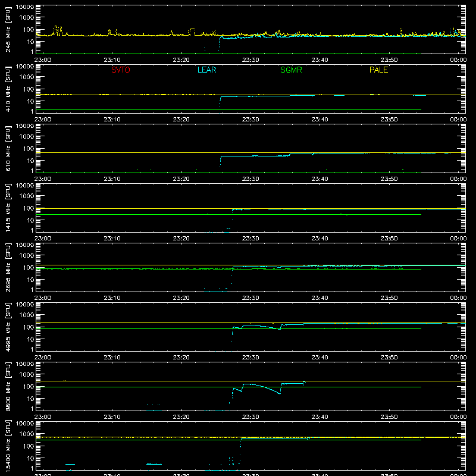The width and height of the screenshot is (476, 476).
Task: Click 23:20 time label below 410 MHz panel
Action: point(181,120)
